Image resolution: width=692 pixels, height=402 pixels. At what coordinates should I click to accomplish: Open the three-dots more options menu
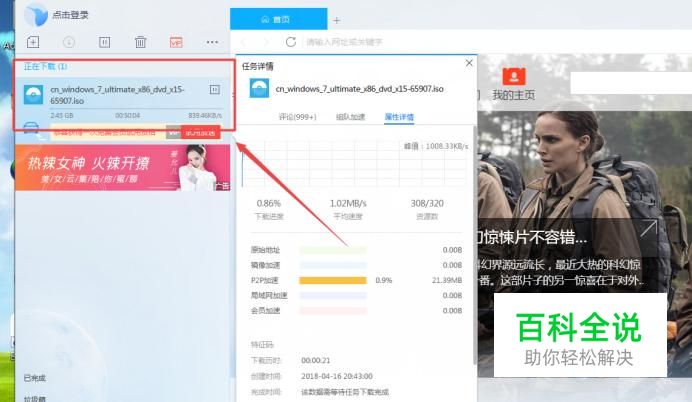[212, 42]
